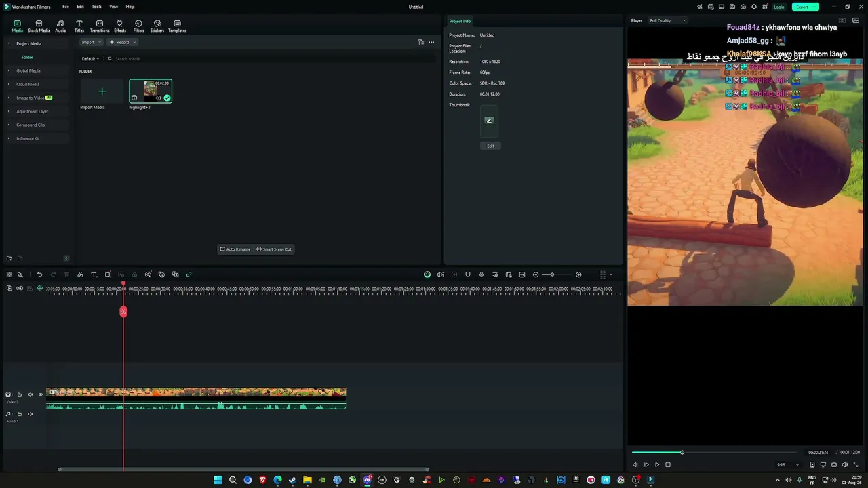Open Windows Start menu
868x488 pixels.
[x=218, y=480]
